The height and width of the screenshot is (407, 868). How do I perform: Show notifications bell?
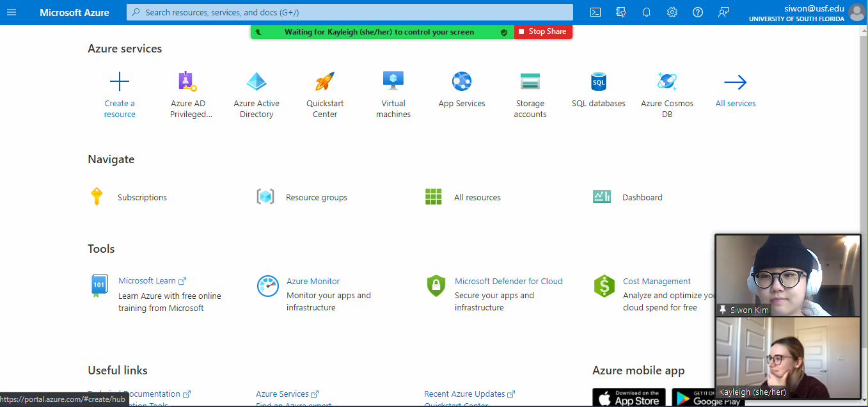click(646, 12)
